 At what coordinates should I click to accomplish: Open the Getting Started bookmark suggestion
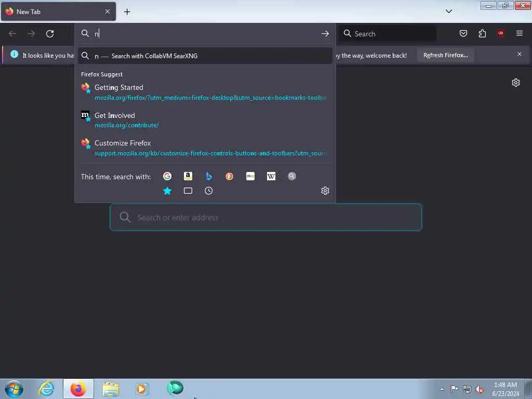pos(205,92)
